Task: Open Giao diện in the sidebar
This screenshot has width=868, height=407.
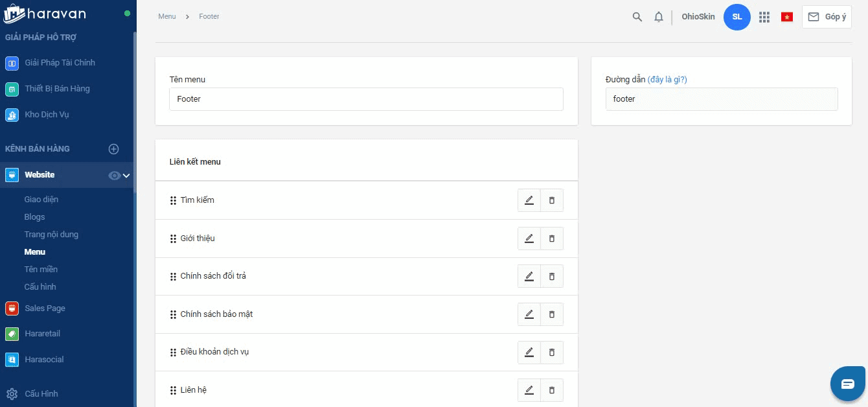Action: (41, 200)
